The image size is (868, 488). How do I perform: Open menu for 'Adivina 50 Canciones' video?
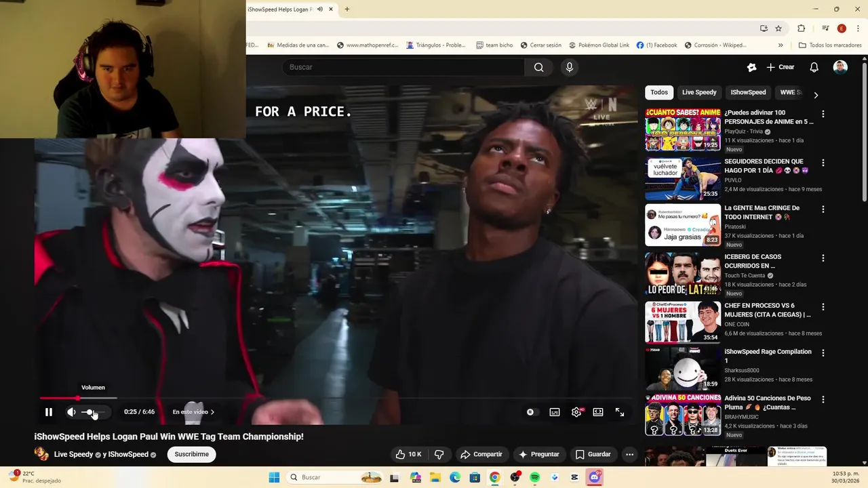point(823,400)
